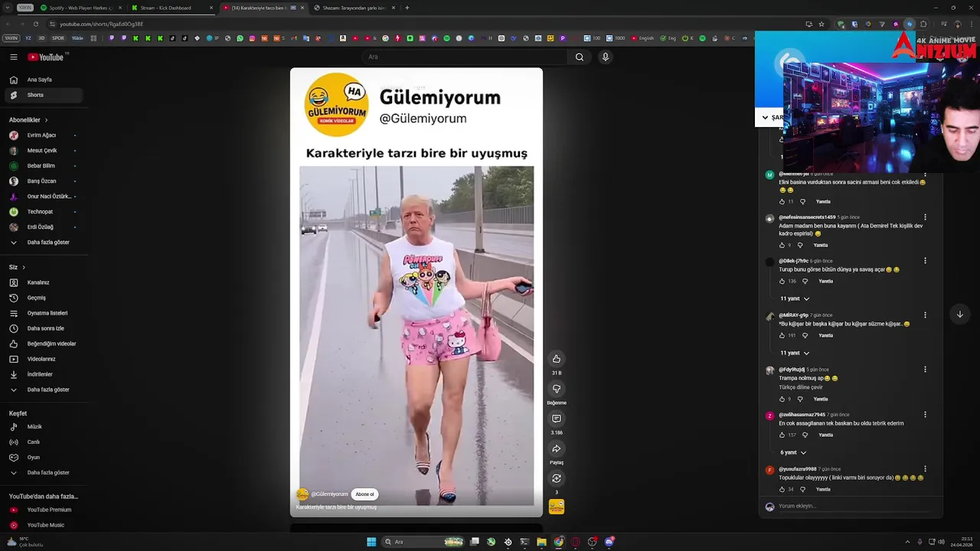Like the Dilek comment with 136 likes

pos(782,282)
